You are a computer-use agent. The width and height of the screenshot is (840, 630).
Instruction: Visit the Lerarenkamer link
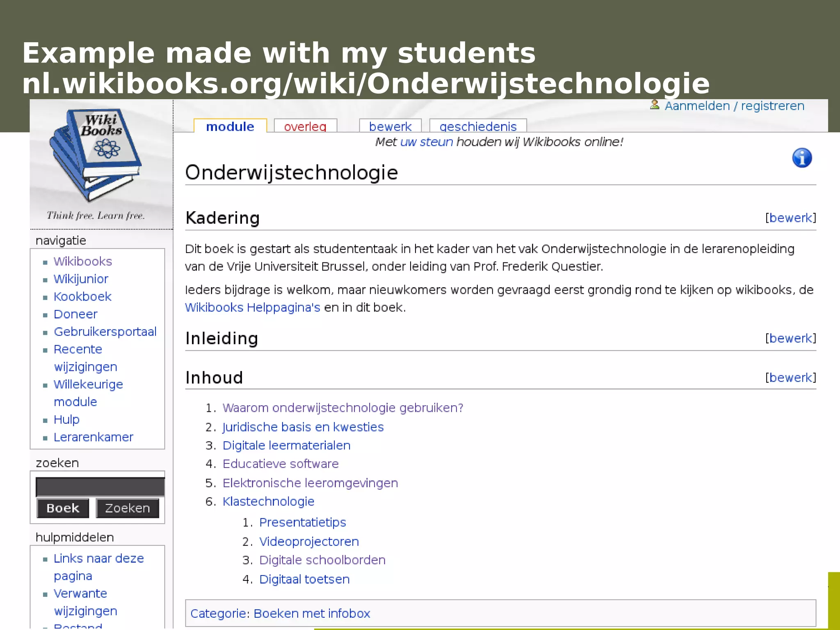93,437
